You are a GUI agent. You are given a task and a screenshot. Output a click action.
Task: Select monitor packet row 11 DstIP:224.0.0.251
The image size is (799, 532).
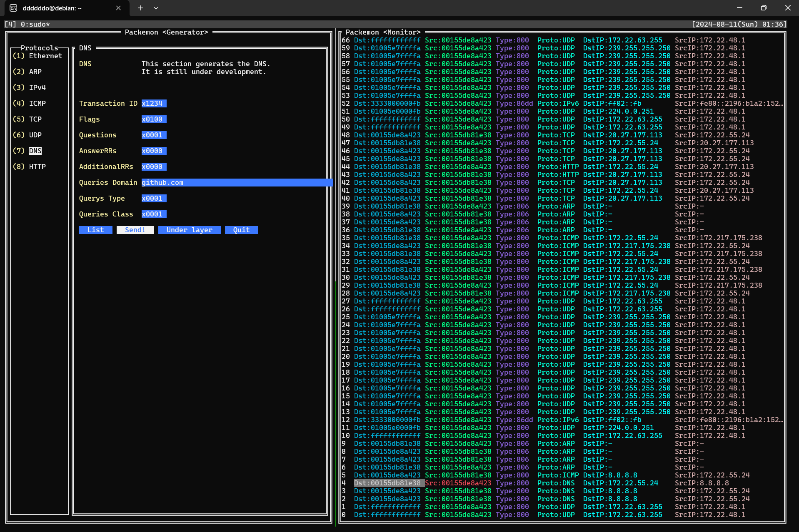tap(562, 428)
